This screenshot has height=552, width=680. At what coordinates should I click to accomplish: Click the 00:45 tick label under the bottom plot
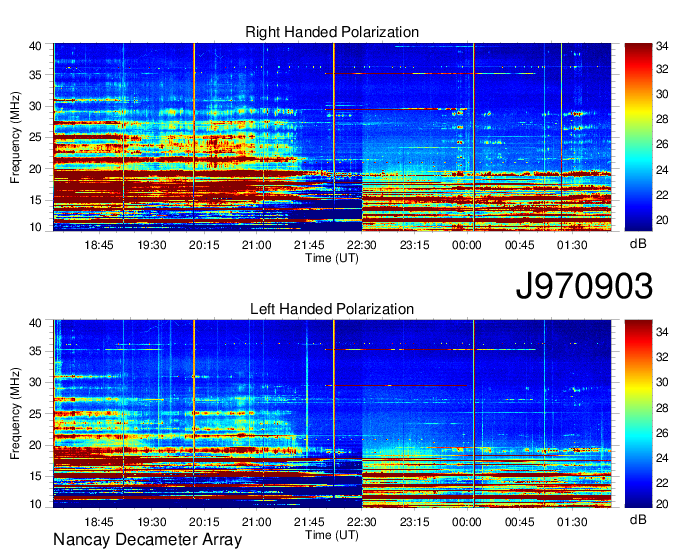point(520,522)
